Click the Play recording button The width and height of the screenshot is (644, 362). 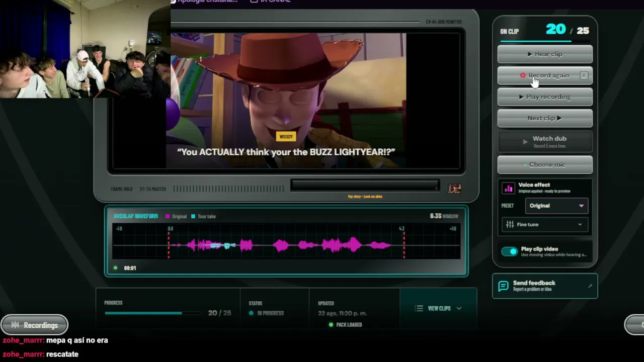(545, 97)
